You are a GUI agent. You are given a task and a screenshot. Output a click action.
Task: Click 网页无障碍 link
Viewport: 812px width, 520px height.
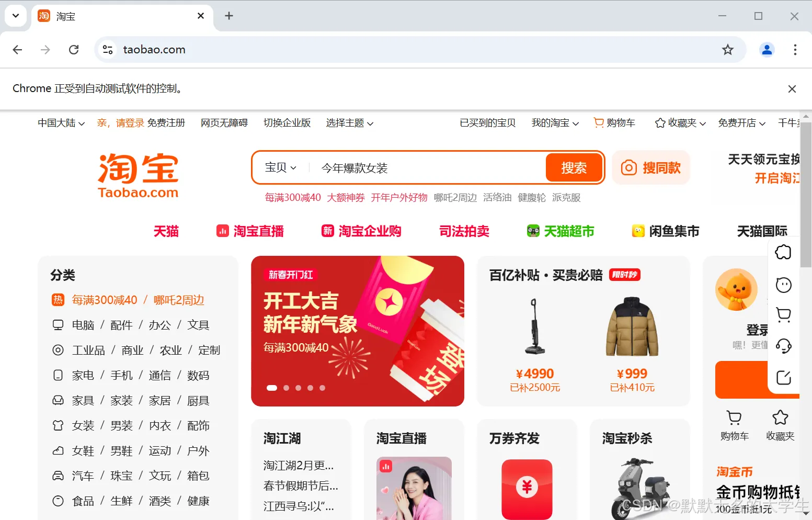point(224,123)
